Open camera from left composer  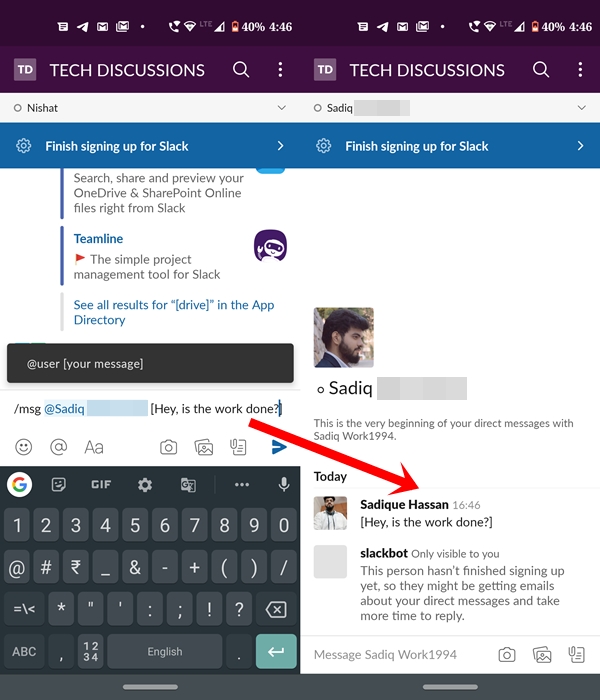(168, 447)
